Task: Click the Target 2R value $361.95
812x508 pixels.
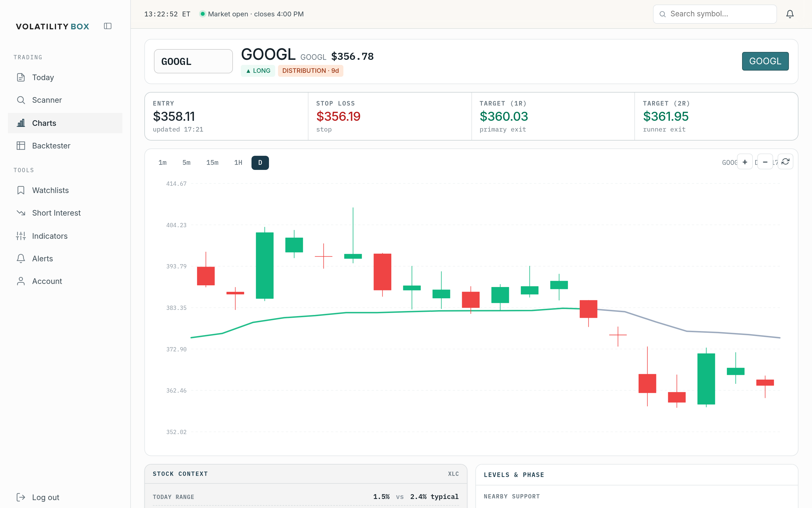Action: point(666,116)
